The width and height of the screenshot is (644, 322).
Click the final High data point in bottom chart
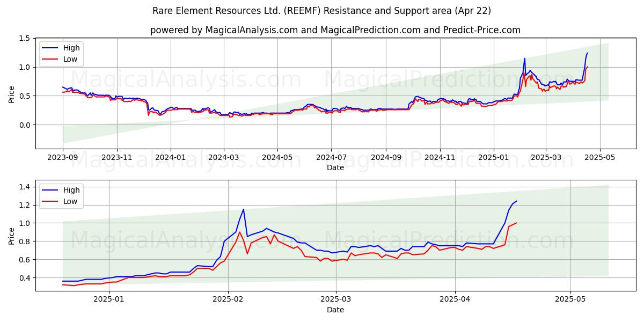tap(516, 201)
